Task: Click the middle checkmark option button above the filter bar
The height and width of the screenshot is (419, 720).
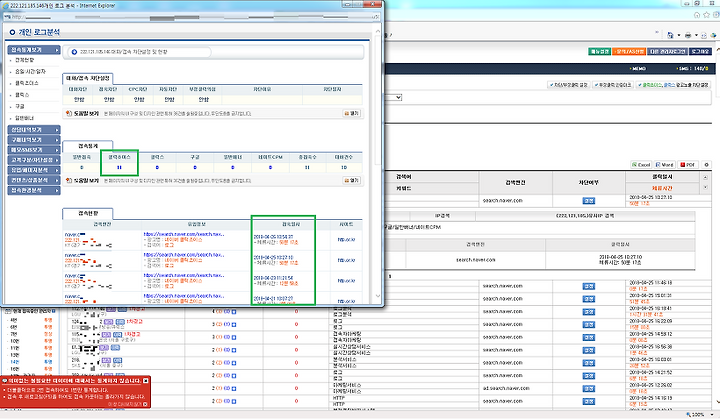Action: click(613, 85)
